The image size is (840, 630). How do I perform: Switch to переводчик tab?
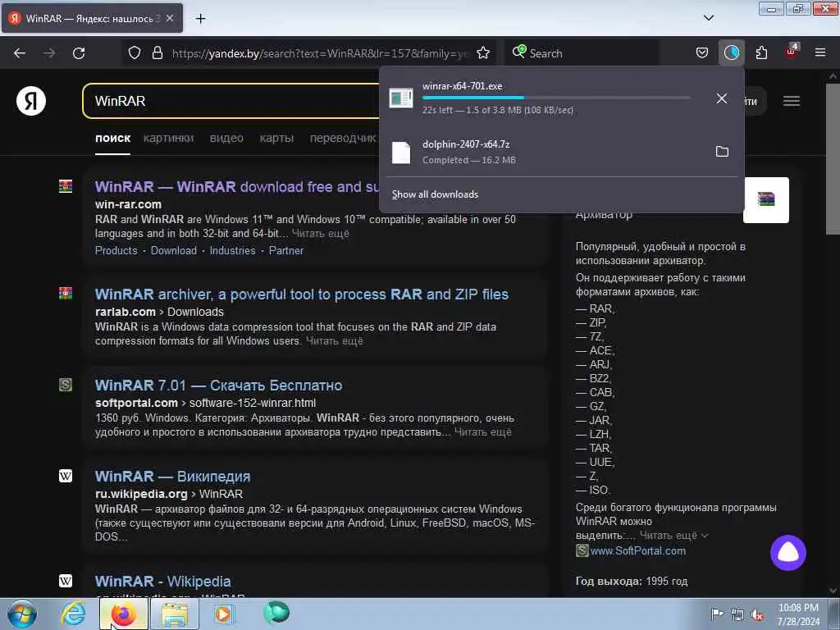[344, 138]
